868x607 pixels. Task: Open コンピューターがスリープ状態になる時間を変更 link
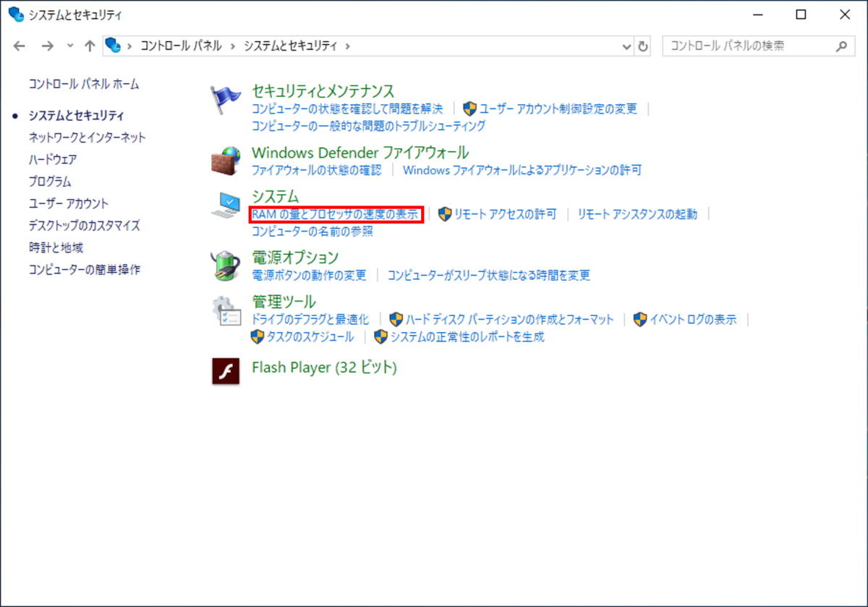[x=489, y=275]
